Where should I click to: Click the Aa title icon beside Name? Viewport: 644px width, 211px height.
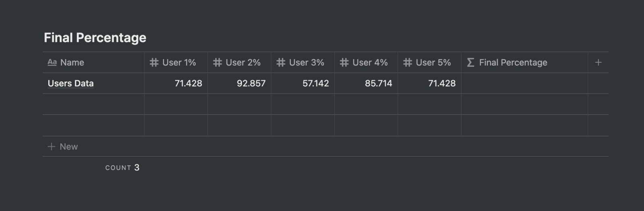point(52,62)
